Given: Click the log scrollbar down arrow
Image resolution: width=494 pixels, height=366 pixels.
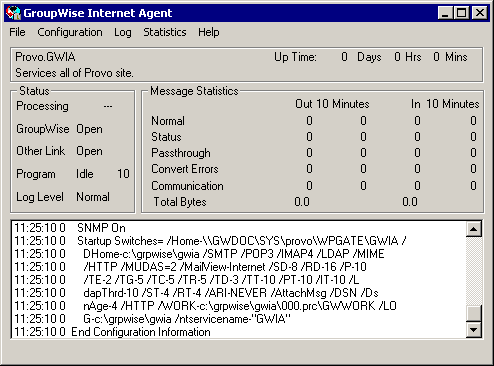Looking at the screenshot, I should click(474, 330).
